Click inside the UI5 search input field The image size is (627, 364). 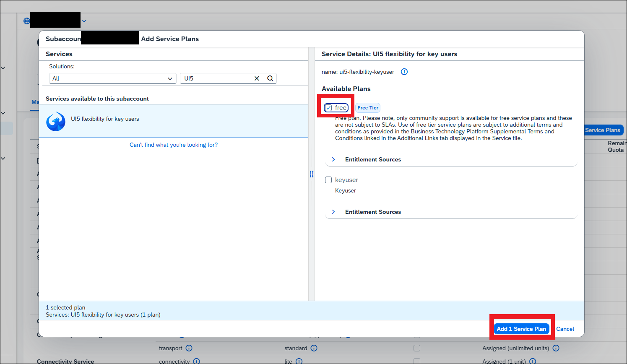(x=218, y=78)
